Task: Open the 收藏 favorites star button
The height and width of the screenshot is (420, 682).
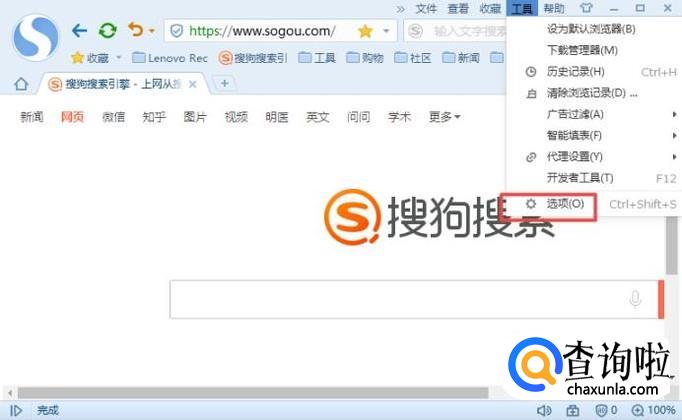Action: (x=90, y=58)
